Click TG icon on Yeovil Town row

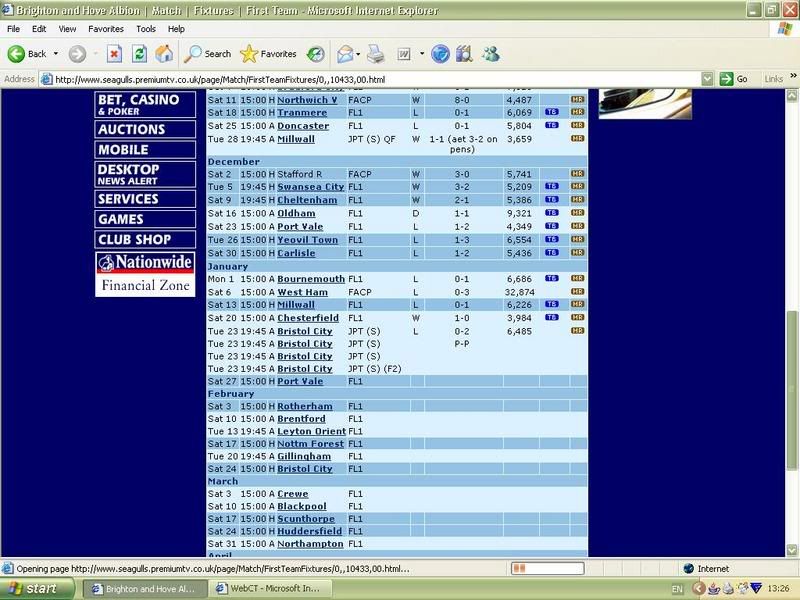pyautogui.click(x=552, y=239)
